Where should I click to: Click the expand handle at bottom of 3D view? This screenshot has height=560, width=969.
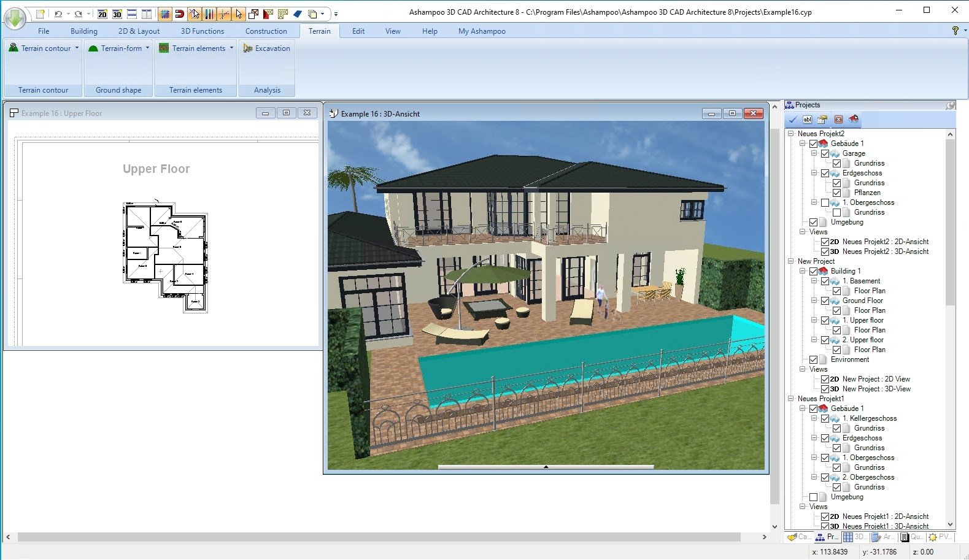tap(546, 467)
